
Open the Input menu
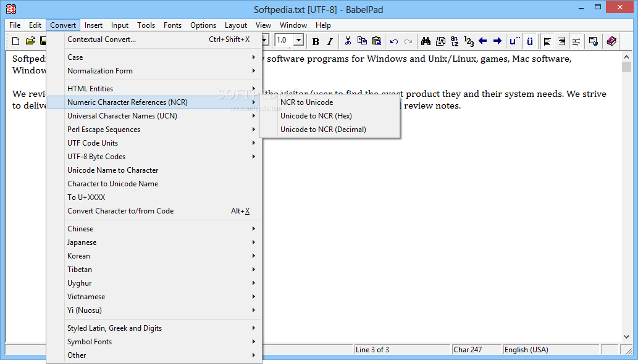pyautogui.click(x=120, y=25)
